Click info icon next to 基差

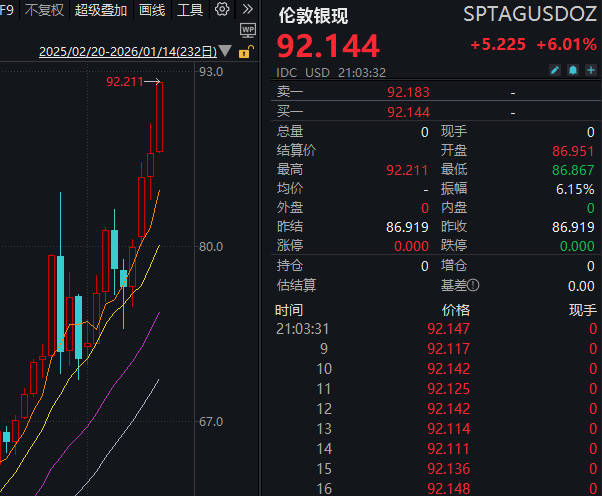point(472,286)
